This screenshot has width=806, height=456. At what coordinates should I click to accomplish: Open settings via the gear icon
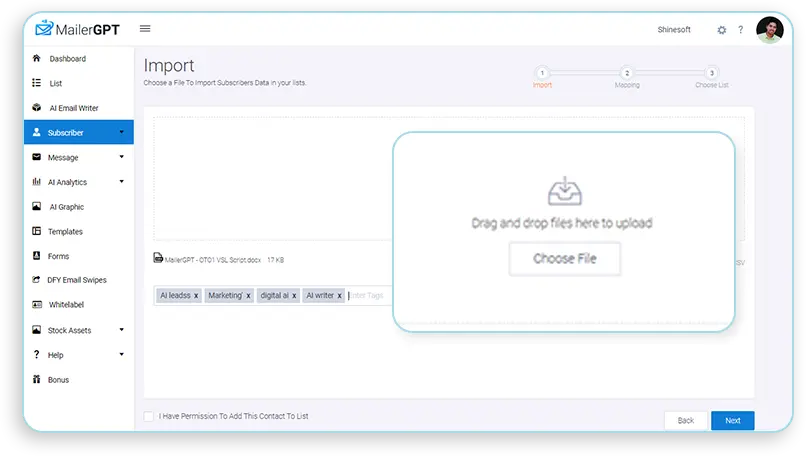(x=721, y=30)
